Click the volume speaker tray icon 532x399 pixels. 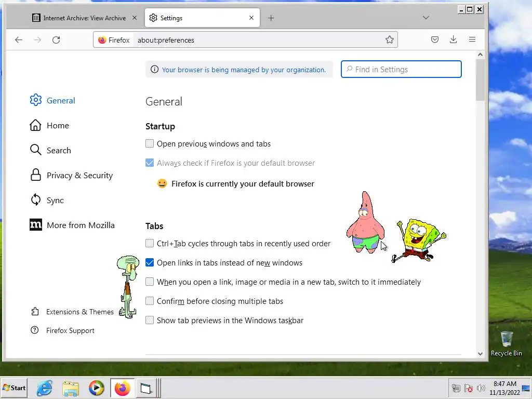[481, 388]
